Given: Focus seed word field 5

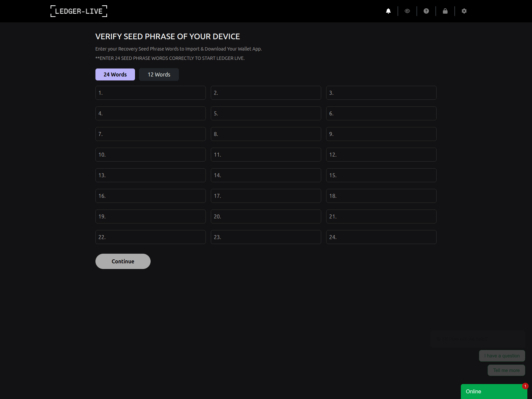Looking at the screenshot, I should click(266, 113).
